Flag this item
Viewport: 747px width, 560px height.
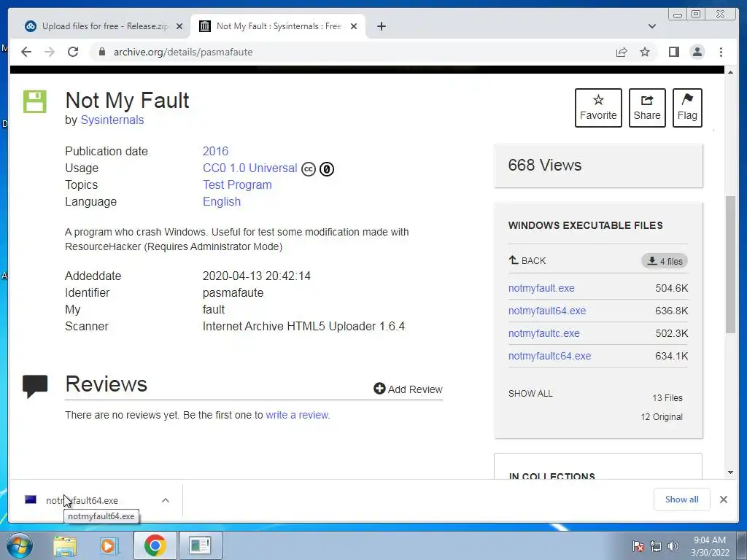[687, 108]
